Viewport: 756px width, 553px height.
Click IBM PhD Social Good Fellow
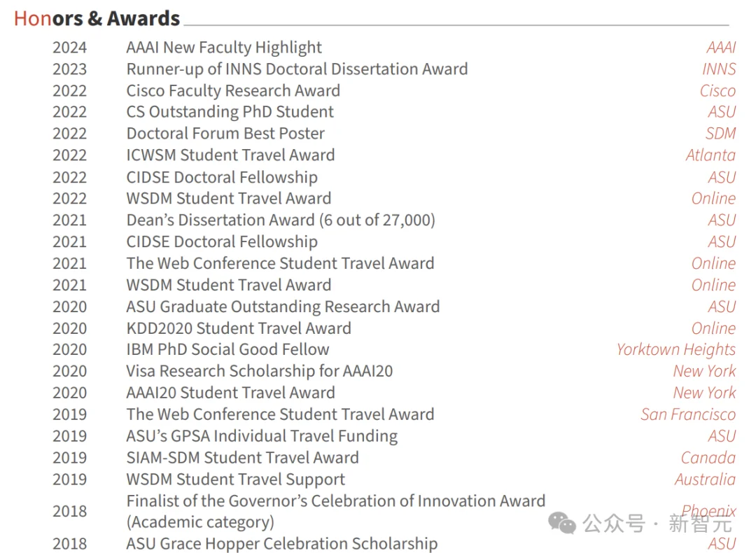click(x=227, y=349)
